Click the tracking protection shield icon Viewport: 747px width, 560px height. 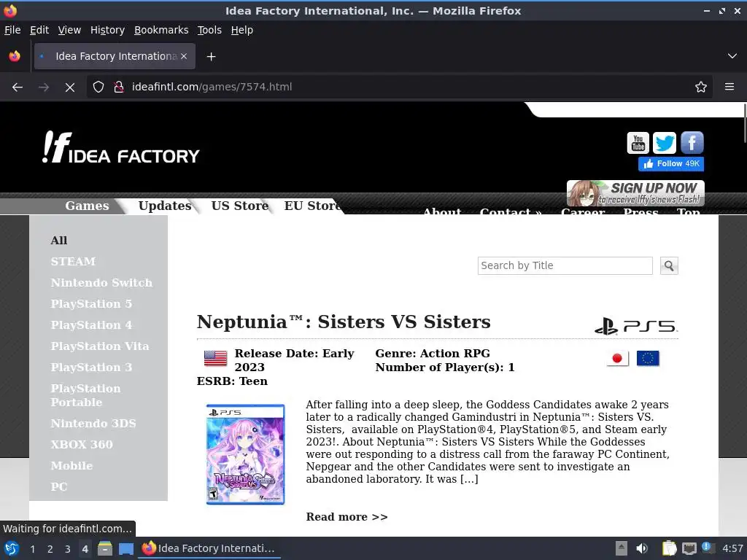tap(98, 87)
